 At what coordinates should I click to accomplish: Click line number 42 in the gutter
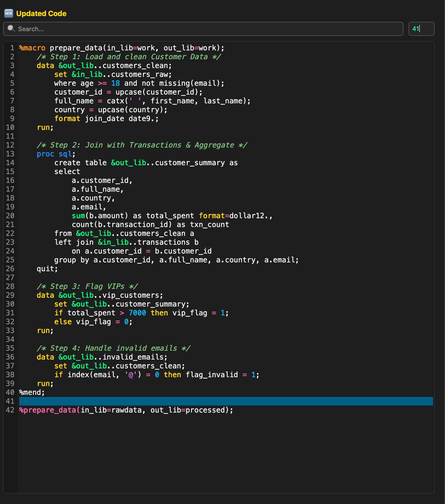click(x=11, y=410)
